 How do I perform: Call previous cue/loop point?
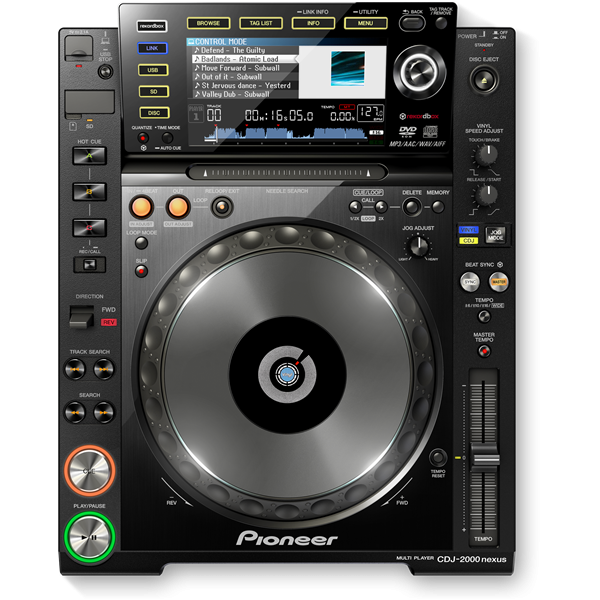tap(355, 207)
